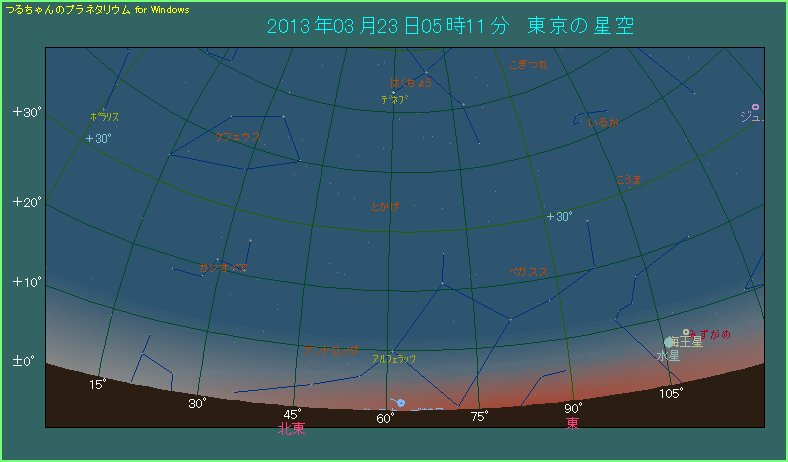Image resolution: width=788 pixels, height=462 pixels.
Task: Select the Alpheratz (アルフェラッツ) star label
Action: pyautogui.click(x=394, y=358)
